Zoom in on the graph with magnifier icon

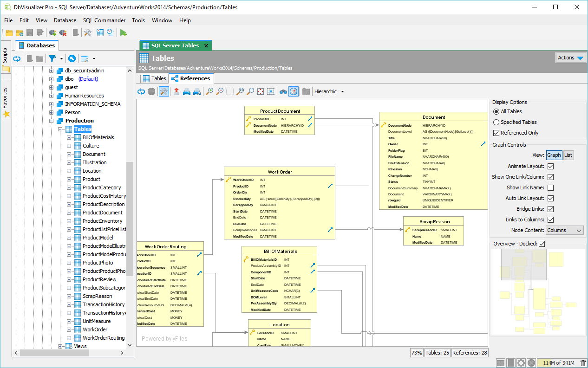[209, 91]
